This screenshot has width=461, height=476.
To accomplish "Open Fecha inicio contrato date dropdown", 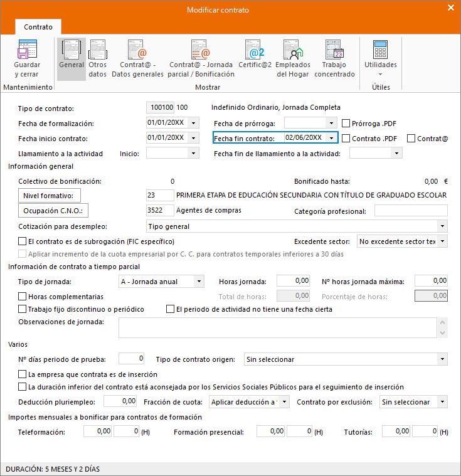I will (193, 138).
